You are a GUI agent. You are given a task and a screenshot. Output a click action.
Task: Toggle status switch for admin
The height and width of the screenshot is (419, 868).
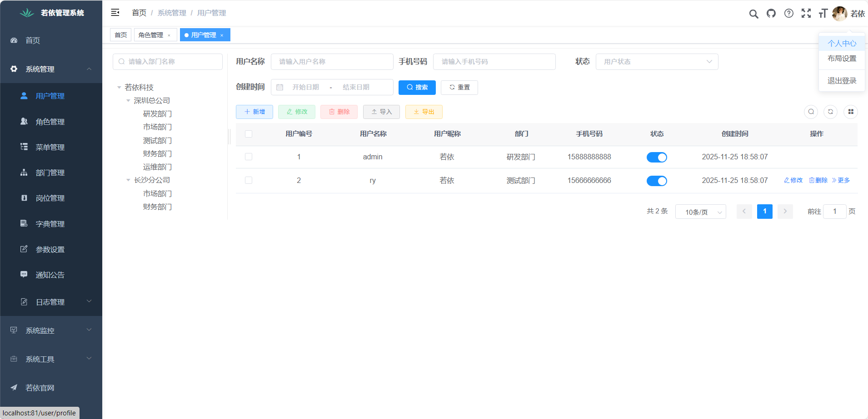click(657, 157)
